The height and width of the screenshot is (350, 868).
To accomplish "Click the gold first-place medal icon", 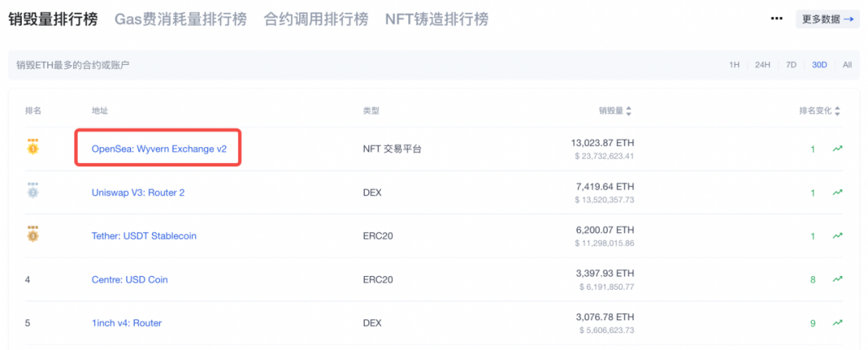I will 33,148.
